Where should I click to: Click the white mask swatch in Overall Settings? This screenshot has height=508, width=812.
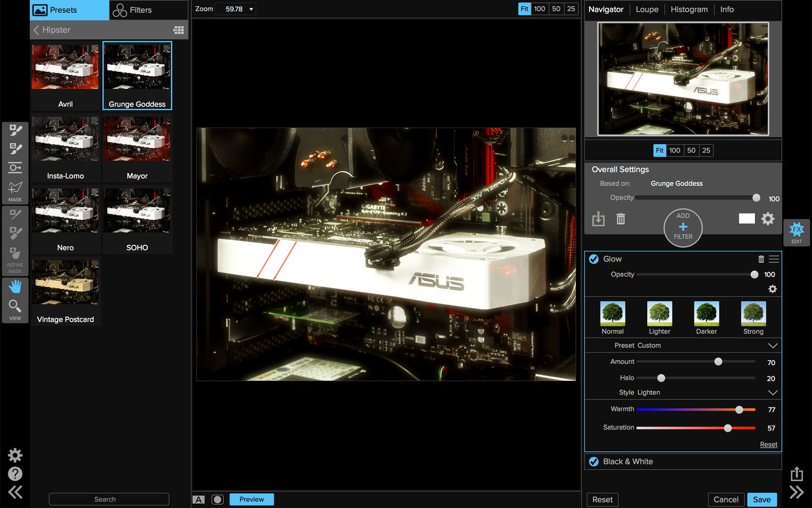[x=747, y=218]
